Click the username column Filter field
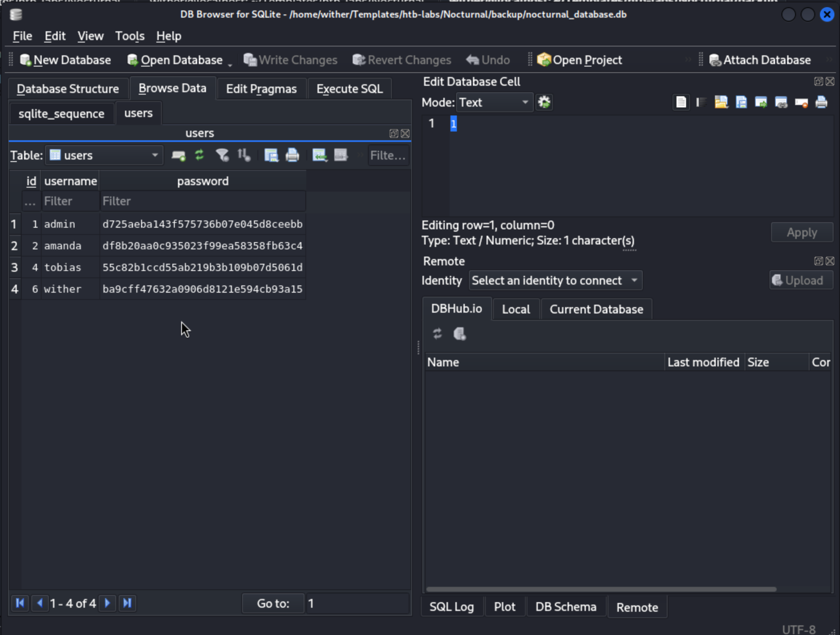 [70, 201]
